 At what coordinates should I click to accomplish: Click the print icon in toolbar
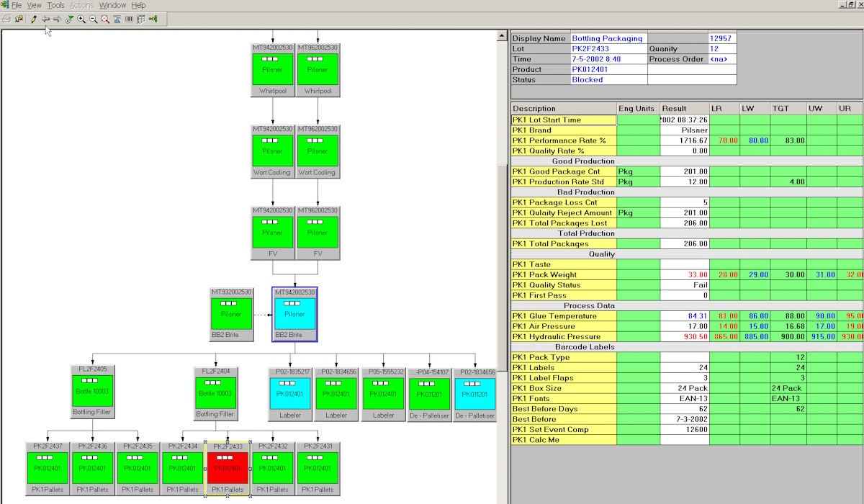[6, 19]
